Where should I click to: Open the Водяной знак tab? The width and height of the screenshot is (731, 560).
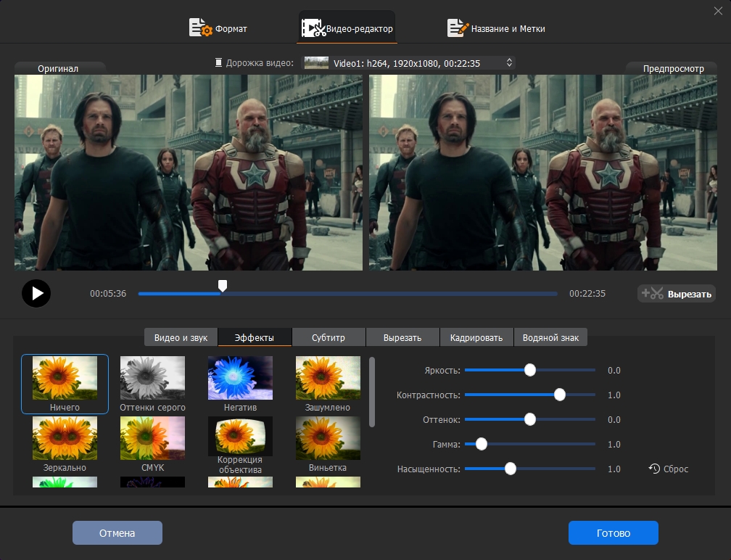(x=550, y=338)
